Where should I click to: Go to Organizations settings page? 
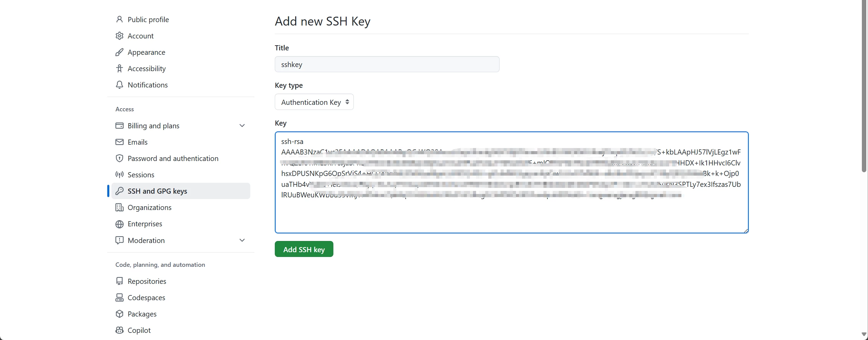pyautogui.click(x=149, y=208)
